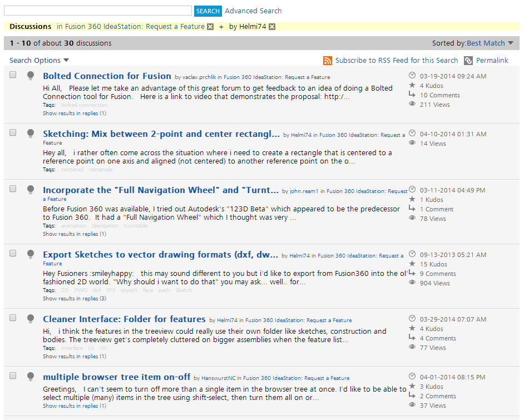Click the Permalink link
524x420 pixels.
tap(492, 61)
